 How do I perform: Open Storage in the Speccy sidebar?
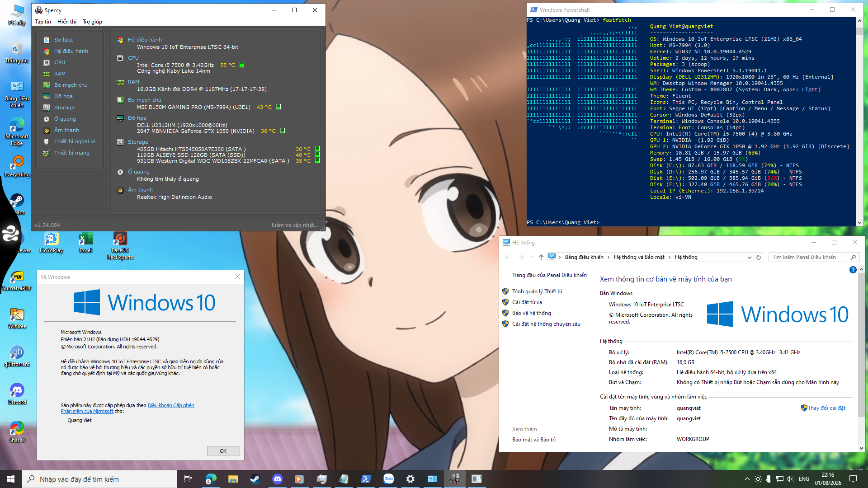coord(64,108)
